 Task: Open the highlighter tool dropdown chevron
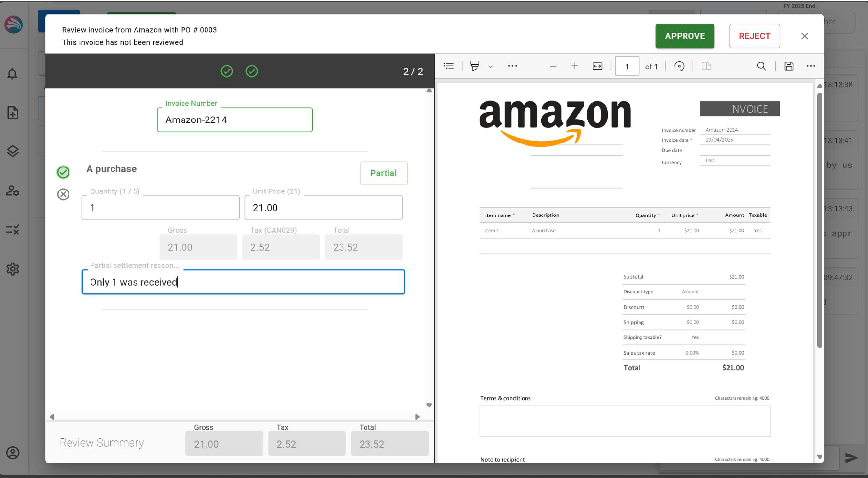[x=491, y=66]
